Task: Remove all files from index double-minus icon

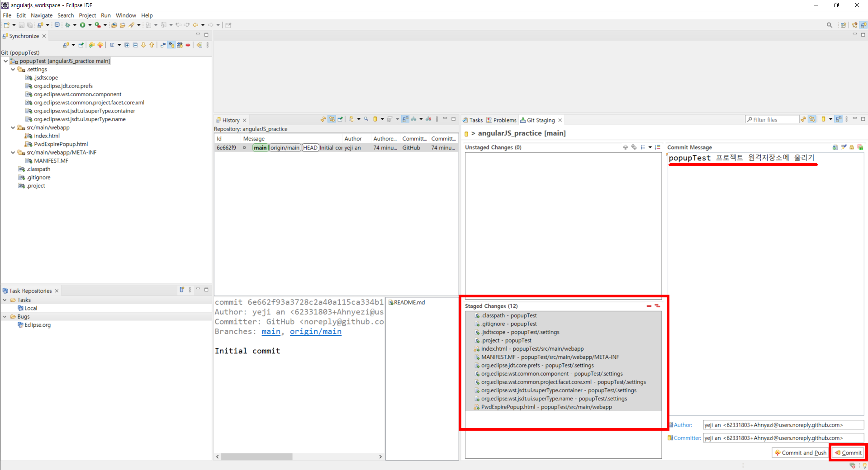Action: [657, 306]
